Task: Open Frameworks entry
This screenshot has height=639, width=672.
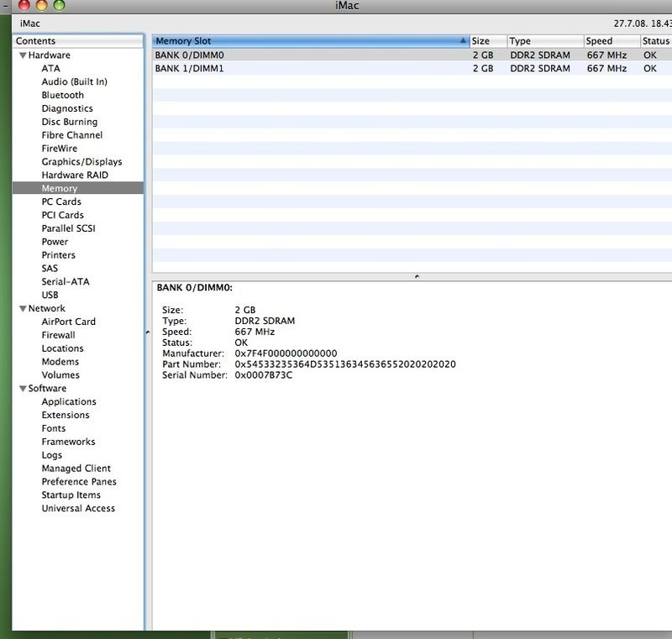Action: tap(69, 442)
